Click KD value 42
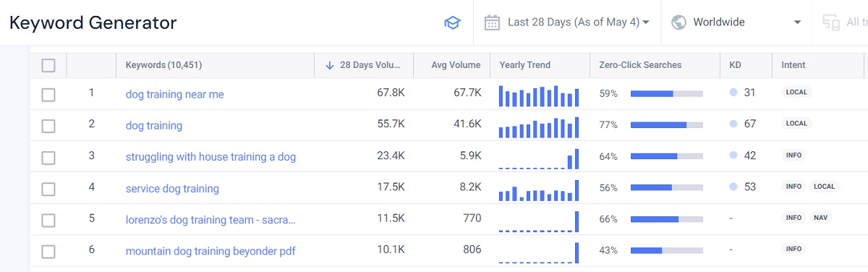Screen dimensions: 868x272 pos(750,156)
